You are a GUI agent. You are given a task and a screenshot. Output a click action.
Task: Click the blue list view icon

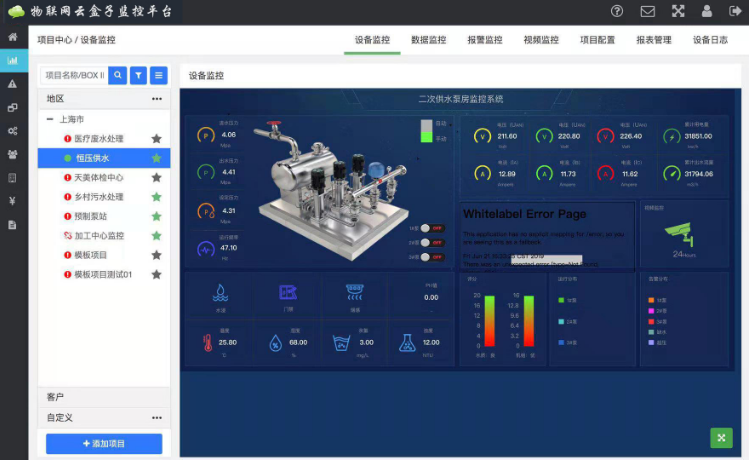158,75
